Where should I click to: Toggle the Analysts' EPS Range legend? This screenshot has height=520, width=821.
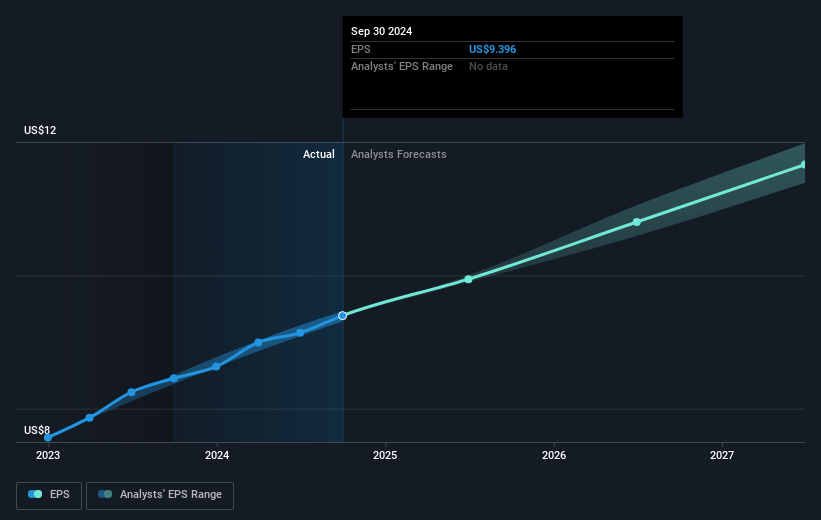click(160, 495)
